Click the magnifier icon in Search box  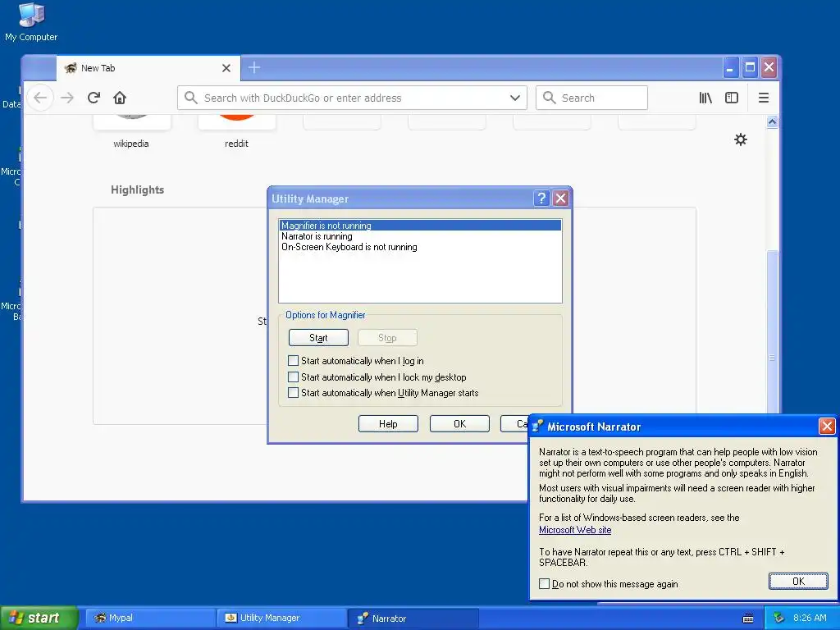[x=549, y=98]
